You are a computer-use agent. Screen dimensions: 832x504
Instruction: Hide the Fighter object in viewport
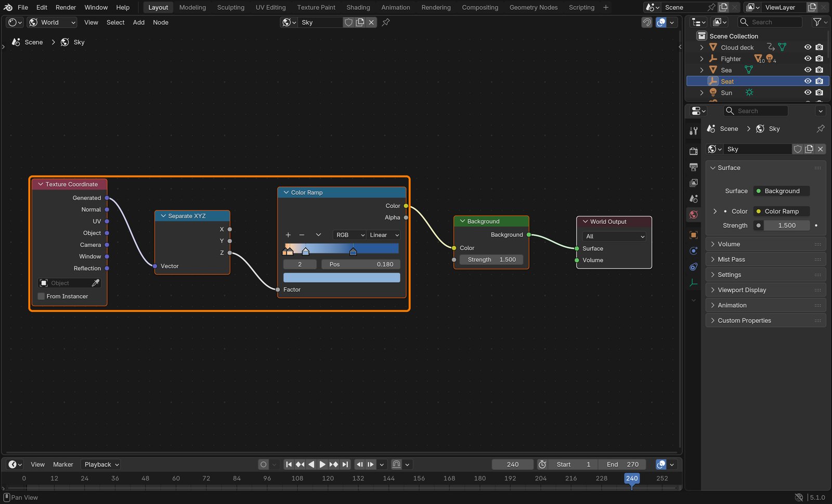click(808, 59)
